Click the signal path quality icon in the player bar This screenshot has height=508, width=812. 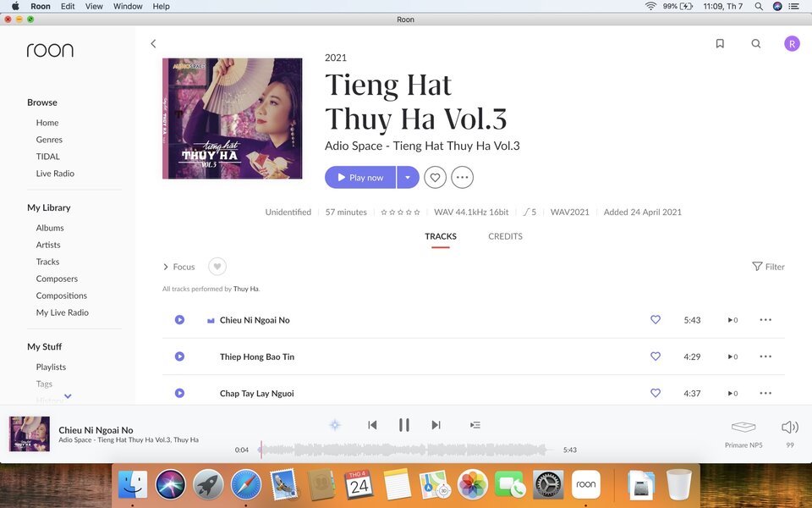coord(335,425)
